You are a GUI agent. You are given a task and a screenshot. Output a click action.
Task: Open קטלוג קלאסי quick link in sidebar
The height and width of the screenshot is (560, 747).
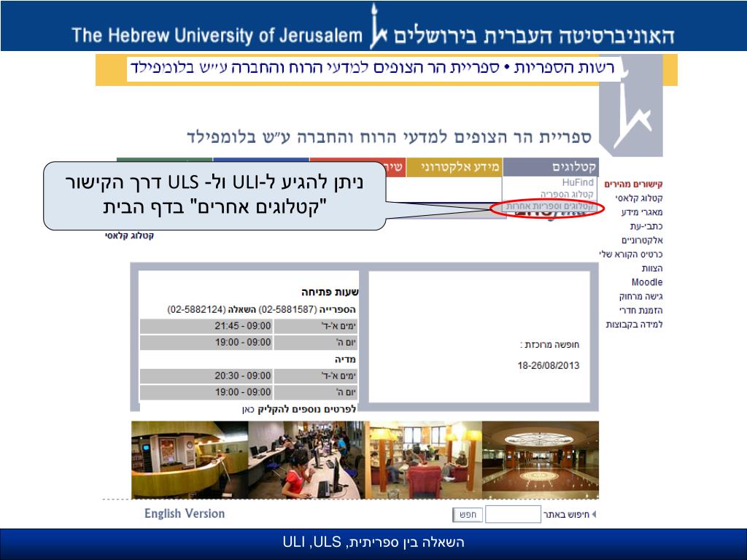point(639,198)
